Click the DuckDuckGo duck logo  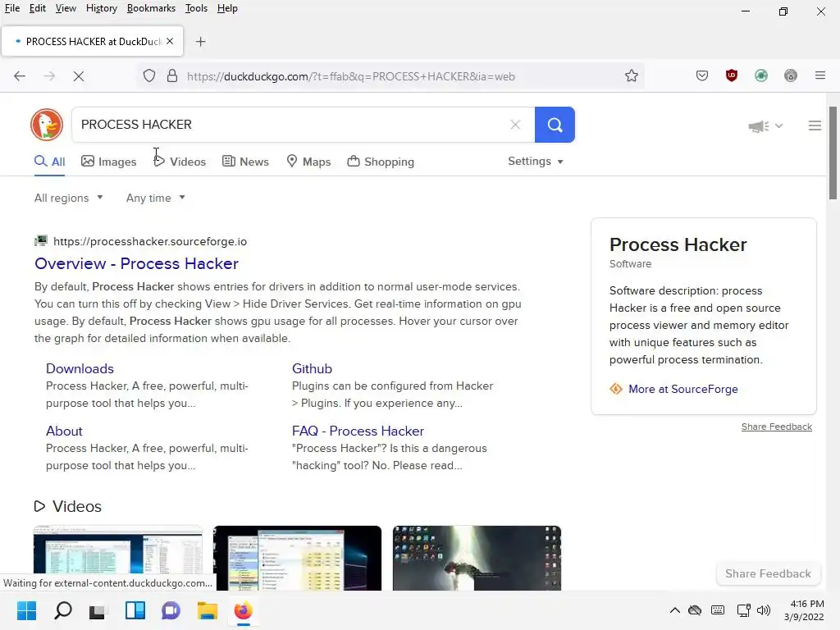[x=47, y=125]
